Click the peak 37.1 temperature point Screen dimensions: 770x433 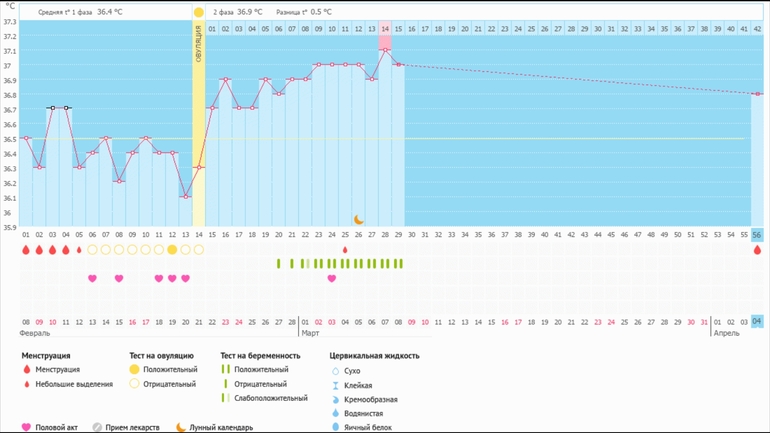(385, 50)
